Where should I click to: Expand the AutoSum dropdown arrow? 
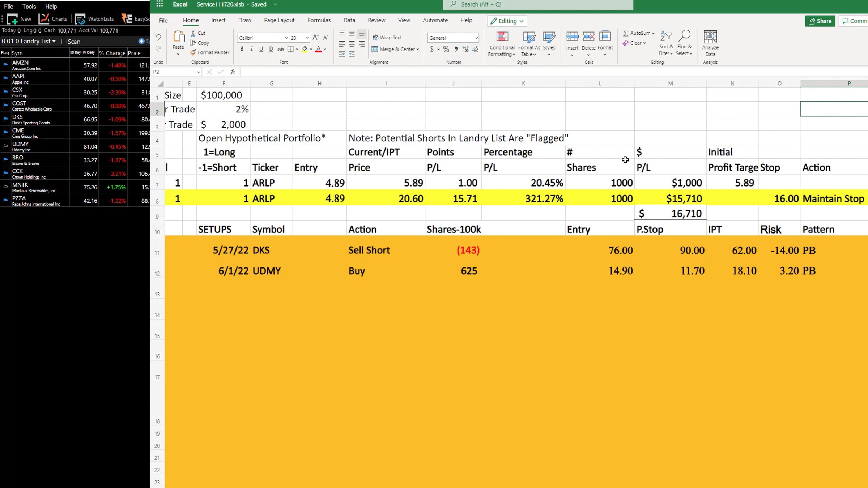[x=653, y=33]
